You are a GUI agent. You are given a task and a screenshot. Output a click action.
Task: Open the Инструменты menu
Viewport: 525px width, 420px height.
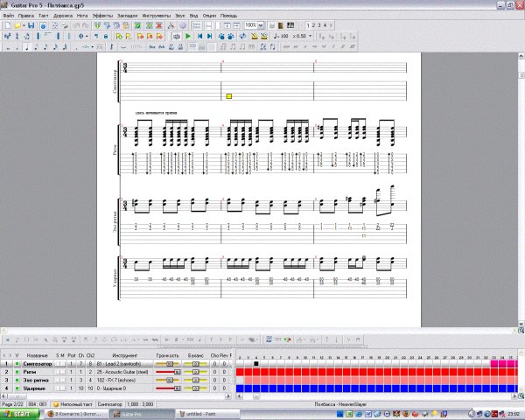(157, 16)
